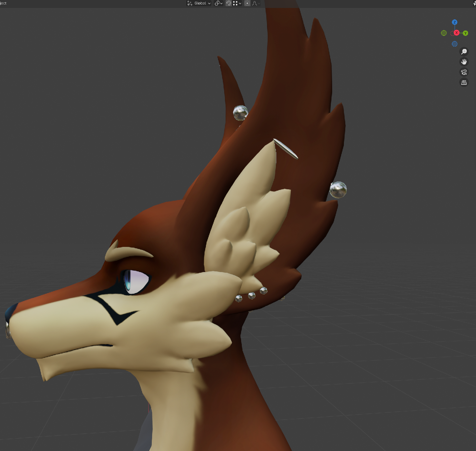476x451 pixels.
Task: Enable proportional editing toggle
Action: coord(247,3)
